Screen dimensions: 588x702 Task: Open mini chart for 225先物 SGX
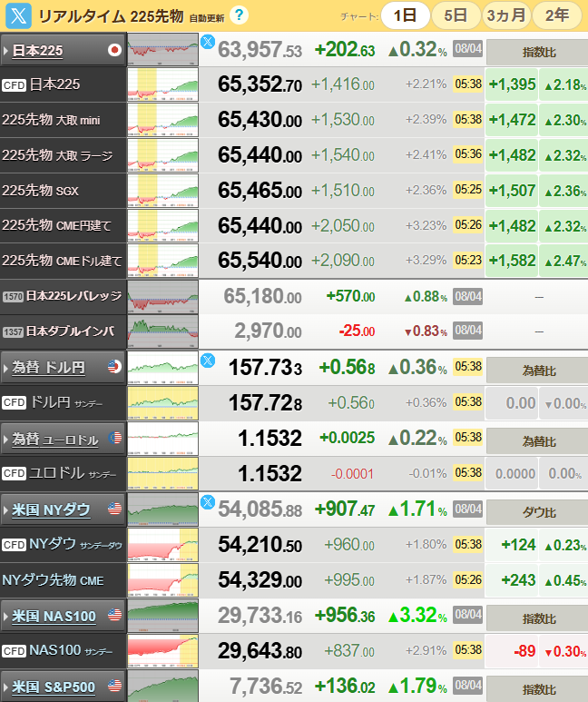click(x=163, y=191)
